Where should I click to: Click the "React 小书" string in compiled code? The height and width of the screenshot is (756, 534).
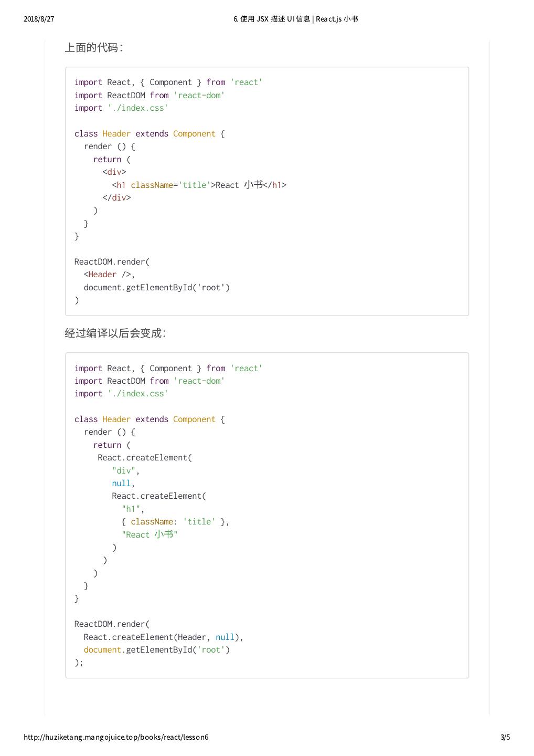[149, 534]
